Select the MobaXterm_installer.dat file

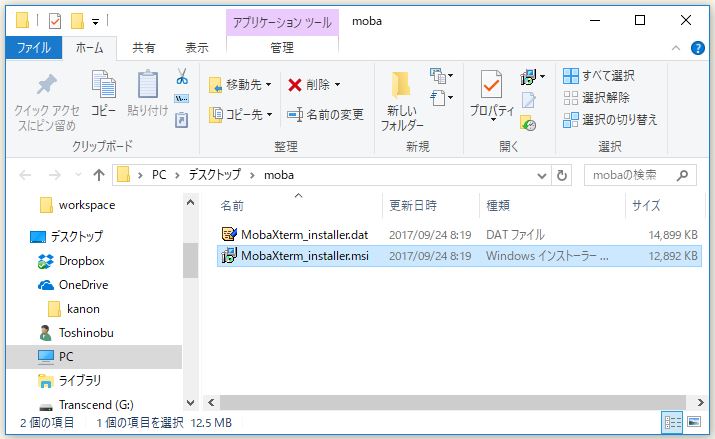pos(459,235)
